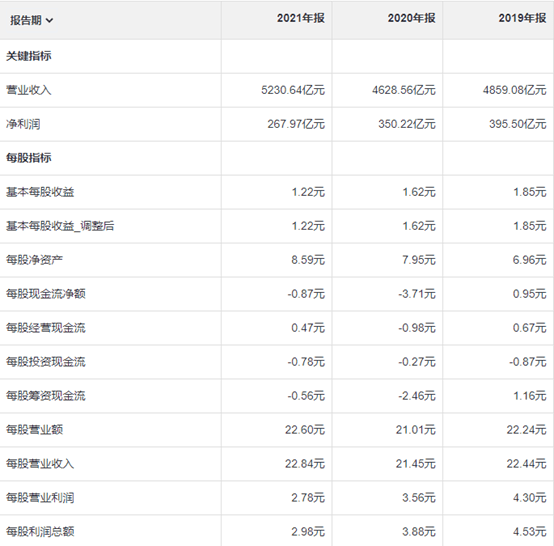Click the 0.67元 cell
Screen dimensions: 554x546
coord(530,328)
